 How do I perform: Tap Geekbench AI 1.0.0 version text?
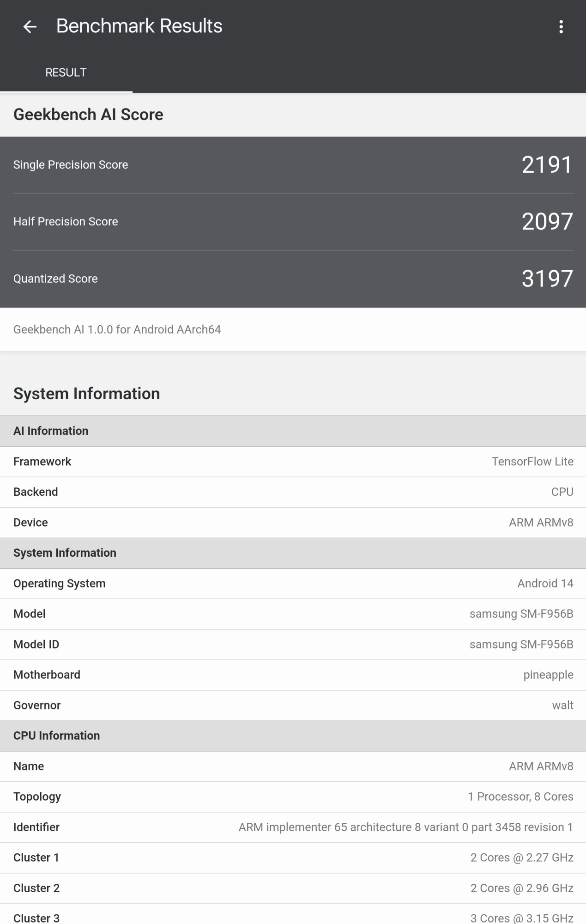click(x=117, y=329)
